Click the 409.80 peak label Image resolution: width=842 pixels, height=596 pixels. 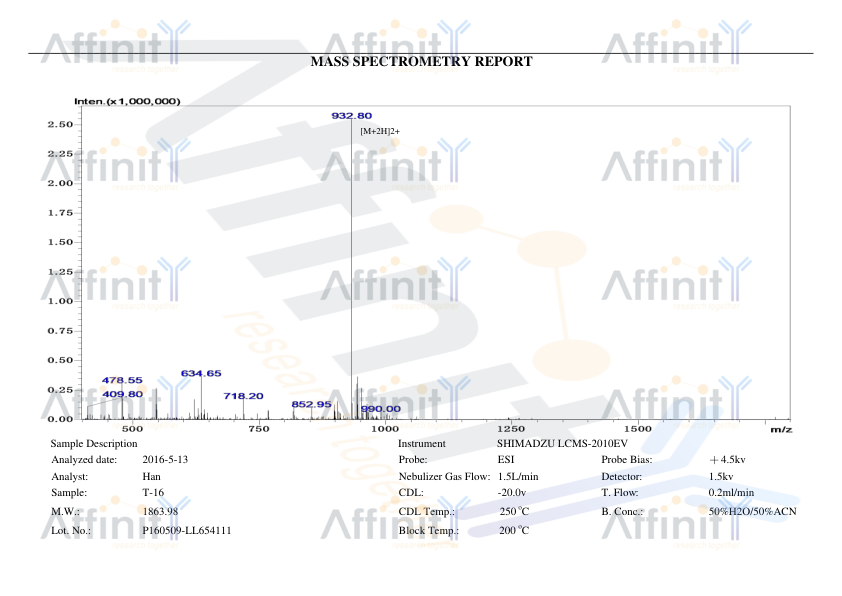[123, 394]
